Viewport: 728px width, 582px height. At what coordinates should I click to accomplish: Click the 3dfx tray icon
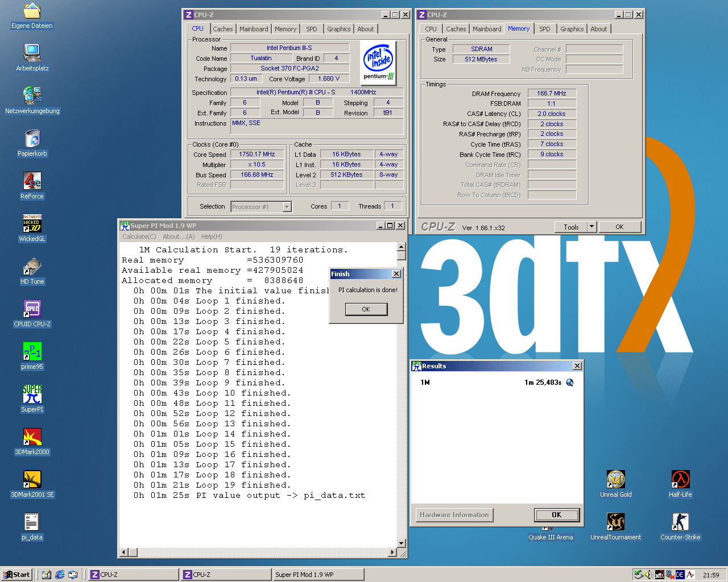[660, 575]
